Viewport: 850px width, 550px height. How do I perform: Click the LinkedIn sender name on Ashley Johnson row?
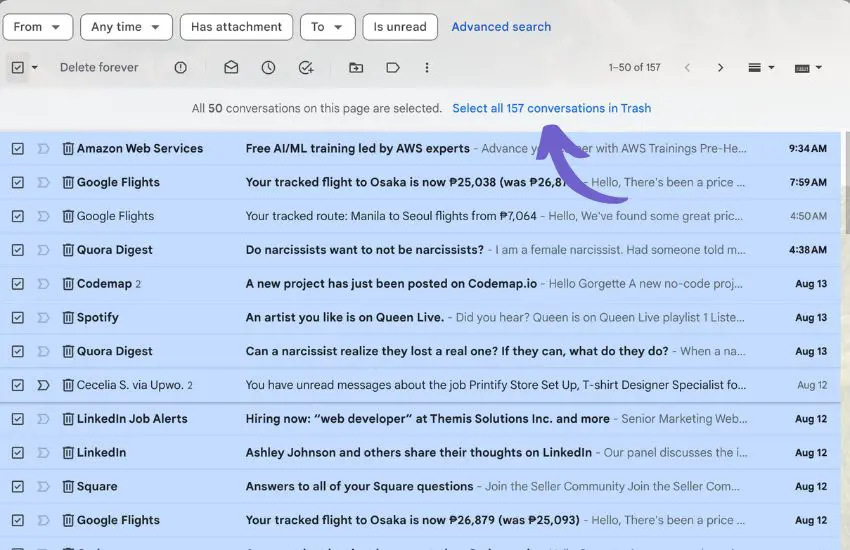coord(101,452)
